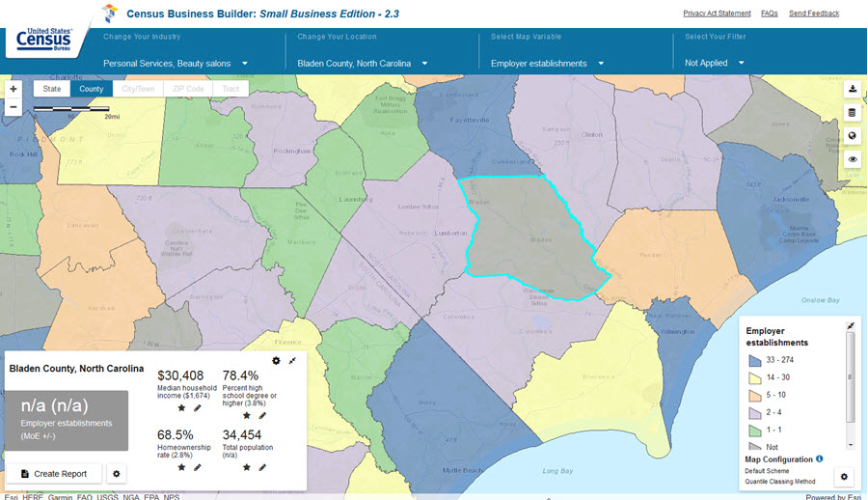Click the purple 2 - 4 legend swatch
The width and height of the screenshot is (868, 500).
pyautogui.click(x=755, y=413)
